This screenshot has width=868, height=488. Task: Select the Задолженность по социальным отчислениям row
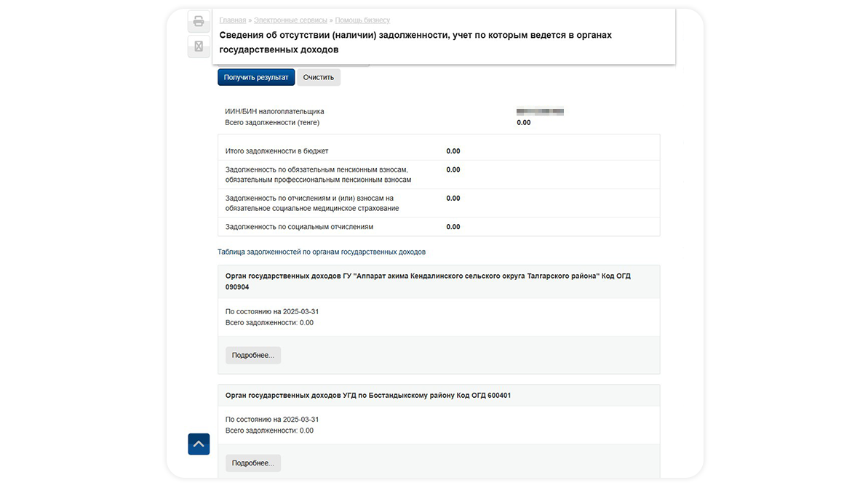pyautogui.click(x=439, y=227)
